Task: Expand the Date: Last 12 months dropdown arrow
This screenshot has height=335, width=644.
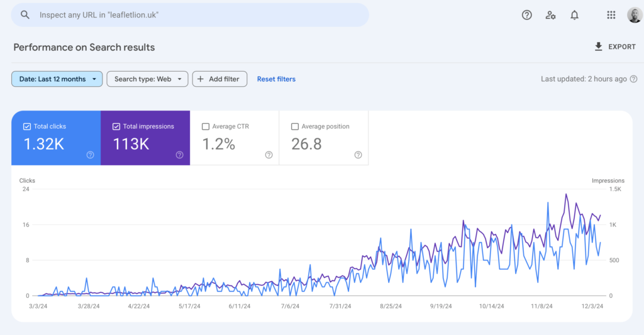Action: coord(94,79)
